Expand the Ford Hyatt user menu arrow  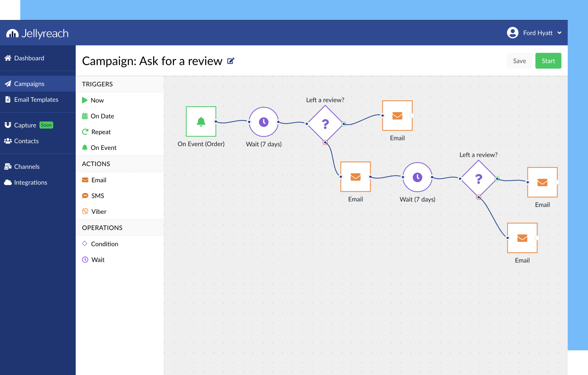(559, 33)
